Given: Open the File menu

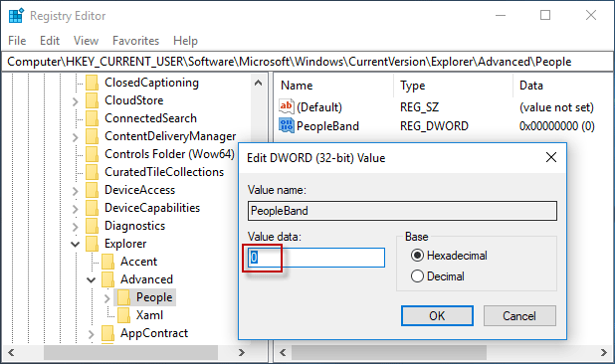Looking at the screenshot, I should 17,41.
